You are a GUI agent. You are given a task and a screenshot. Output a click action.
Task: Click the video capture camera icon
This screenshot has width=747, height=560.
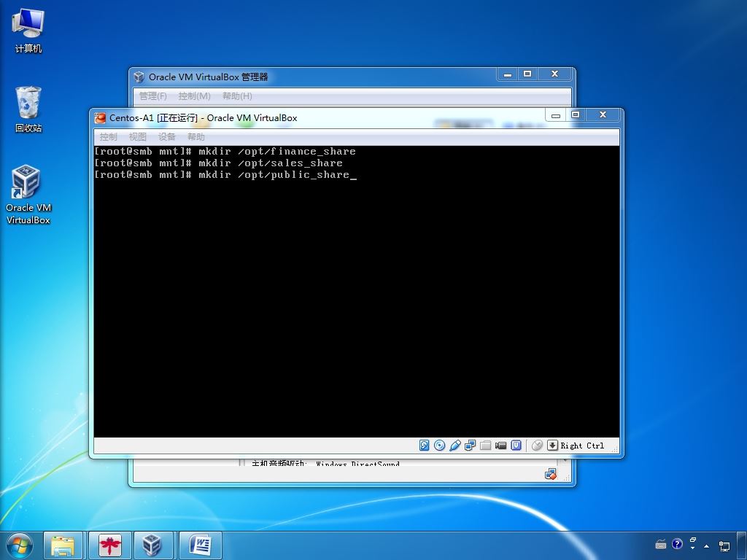(501, 446)
